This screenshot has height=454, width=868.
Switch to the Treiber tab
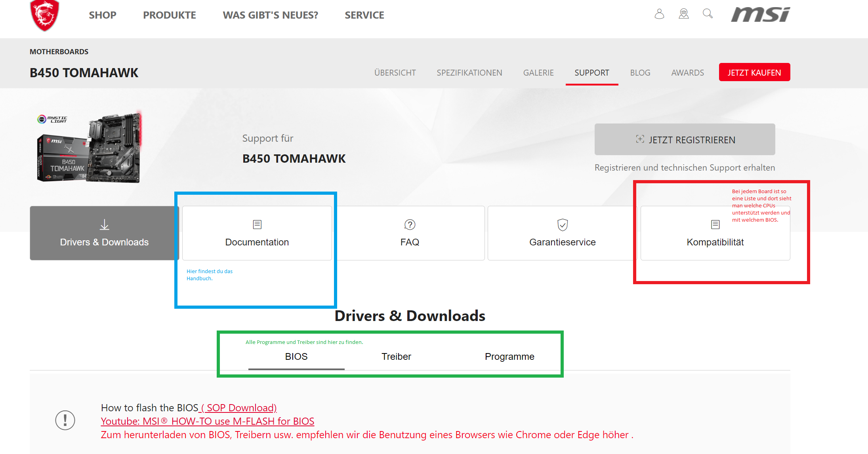coord(396,357)
